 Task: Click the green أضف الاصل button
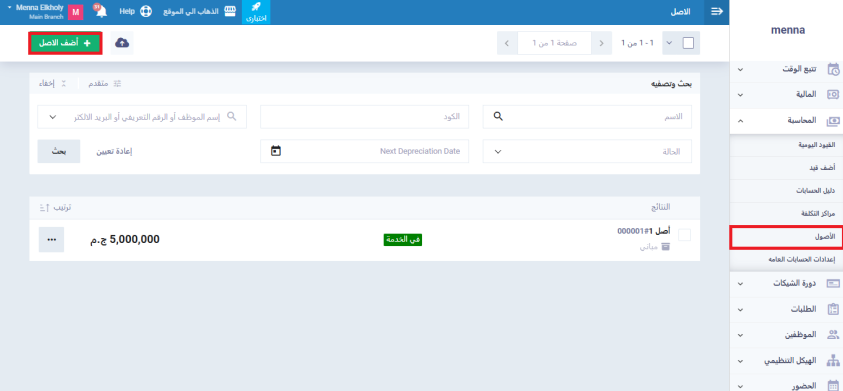(65, 43)
